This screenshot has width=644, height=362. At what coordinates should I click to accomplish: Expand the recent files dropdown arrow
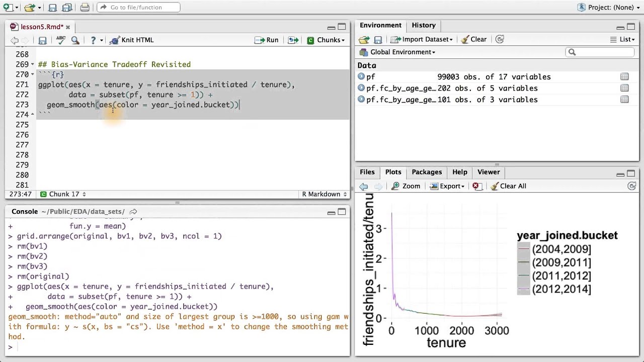39,8
